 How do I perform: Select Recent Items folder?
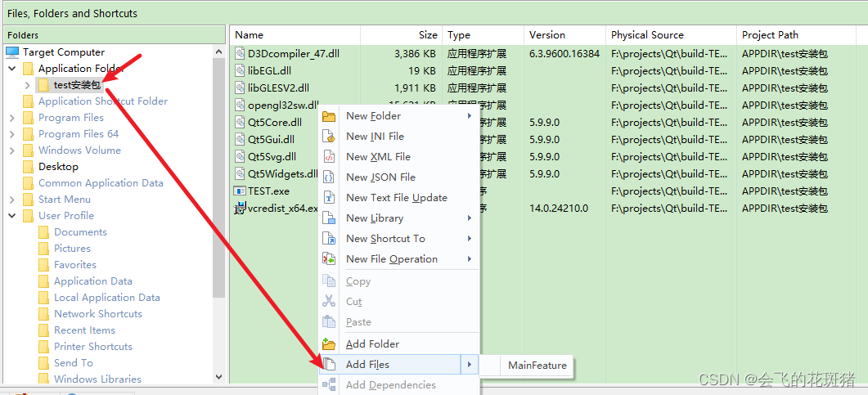coord(84,330)
